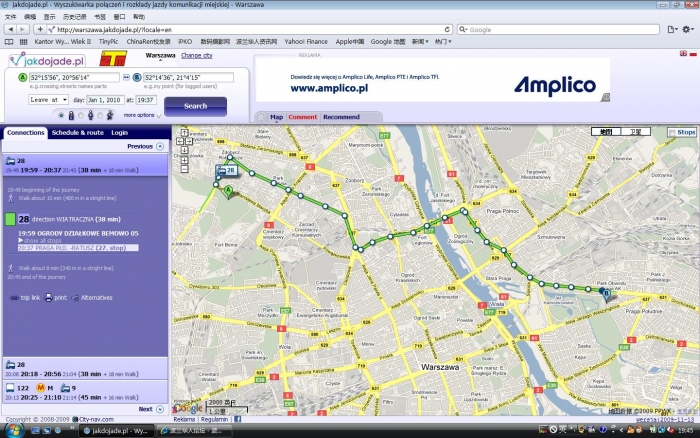
Task: Add bookmark with plus button in toolbar
Action: [x=40, y=29]
